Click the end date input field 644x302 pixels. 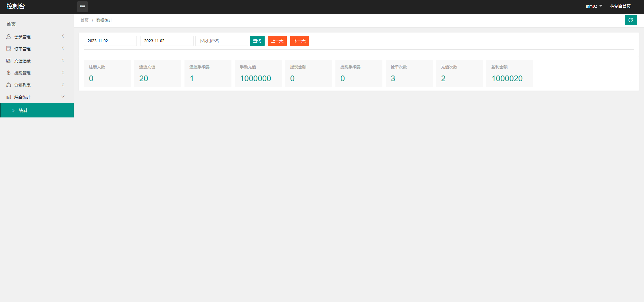click(167, 41)
